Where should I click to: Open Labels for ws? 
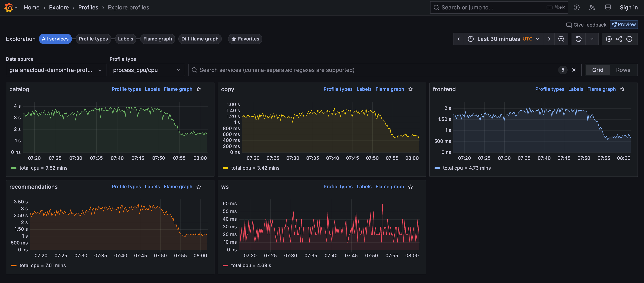pos(364,187)
